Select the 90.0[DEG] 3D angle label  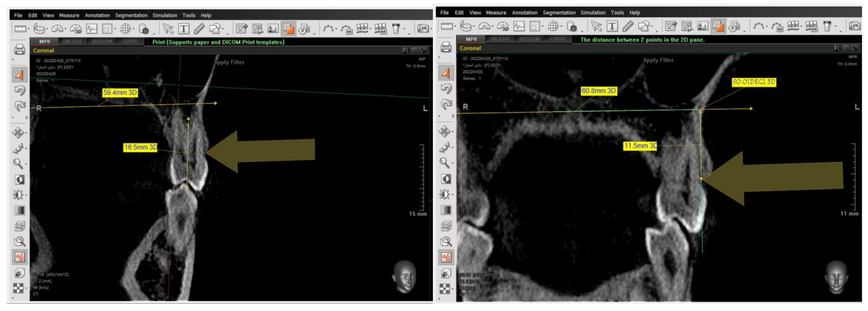(x=754, y=82)
